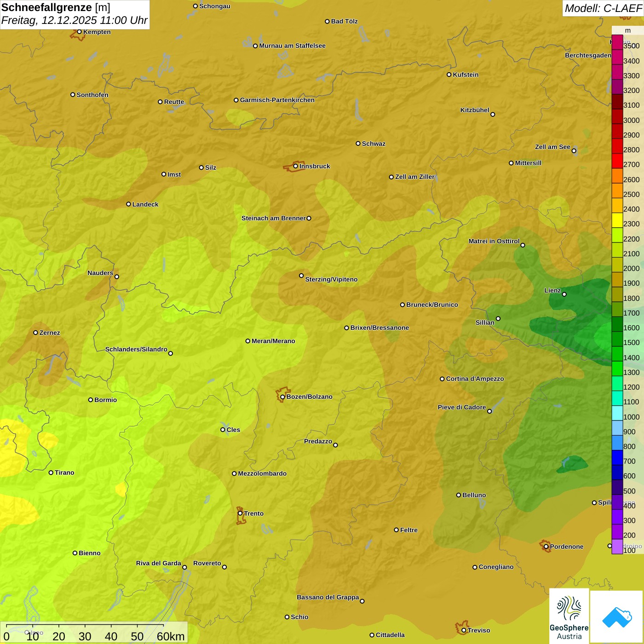
Task: Click the 100 m violet legend swatch
Action: (617, 546)
